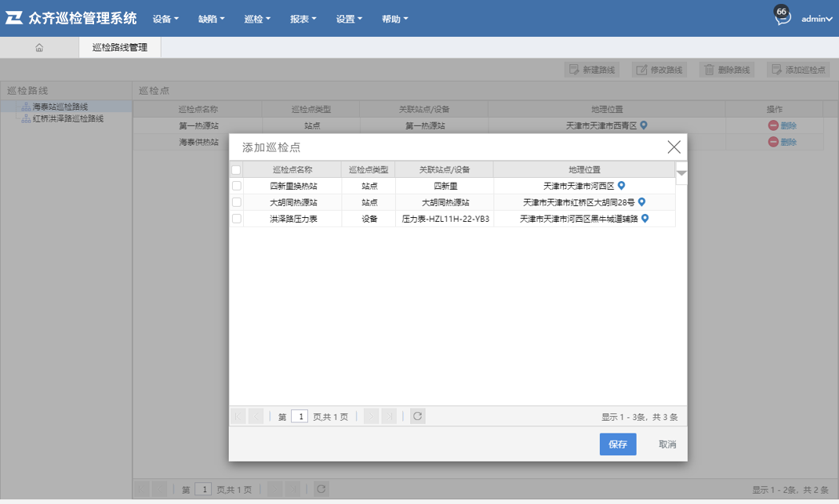This screenshot has height=504, width=839.
Task: Open the 缺陷 dropdown menu
Action: pyautogui.click(x=212, y=19)
